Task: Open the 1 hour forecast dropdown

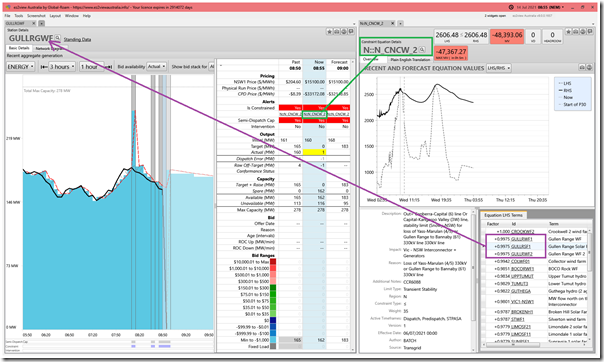Action: point(92,67)
